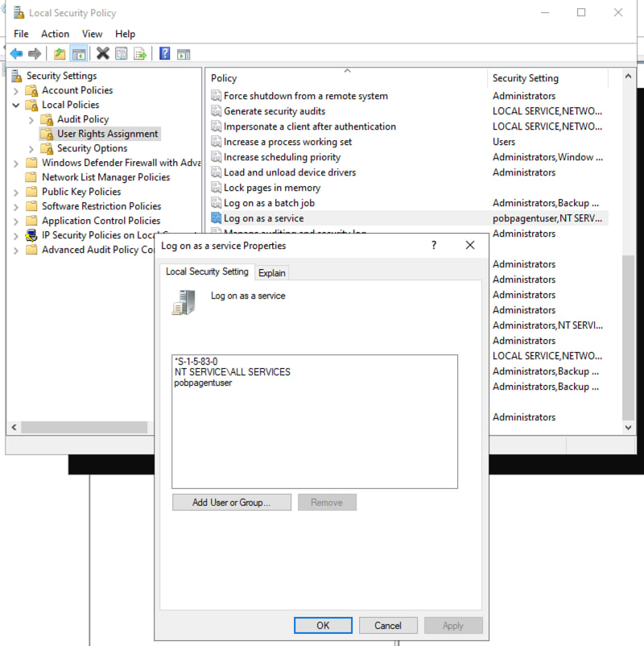Click the Delete X toolbar icon
Screen dimensions: 644x646
point(102,53)
